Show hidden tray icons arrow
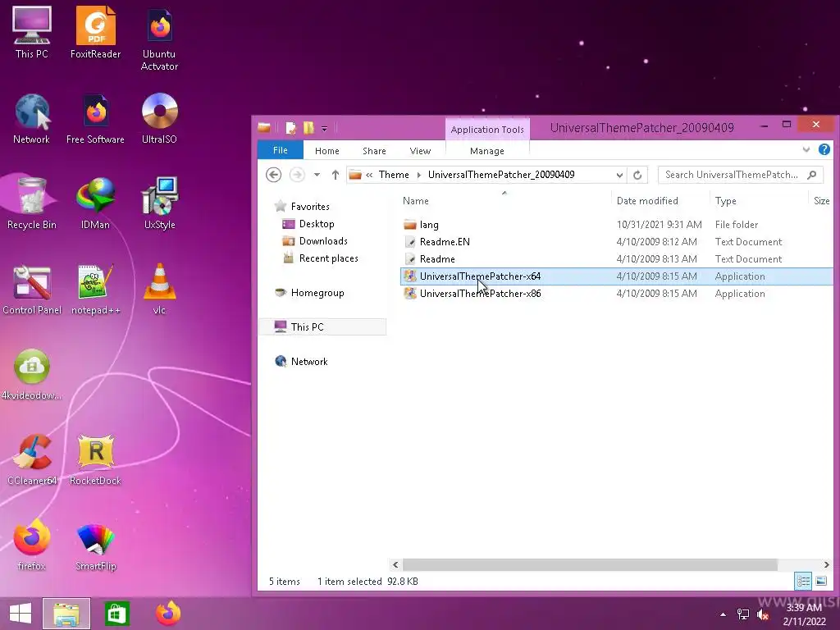The image size is (840, 630). coord(724,614)
